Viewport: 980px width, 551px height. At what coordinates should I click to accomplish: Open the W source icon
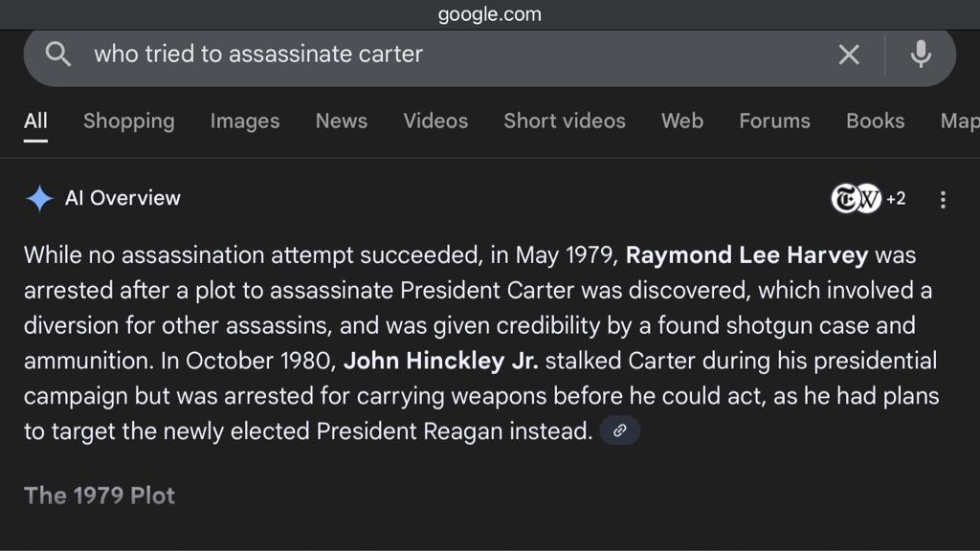(868, 199)
